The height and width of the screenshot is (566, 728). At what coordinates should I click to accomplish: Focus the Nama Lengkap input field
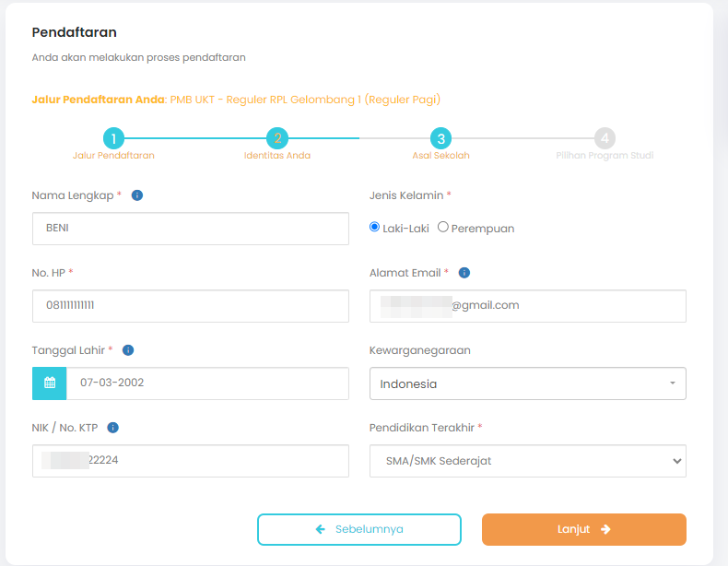[x=191, y=229]
